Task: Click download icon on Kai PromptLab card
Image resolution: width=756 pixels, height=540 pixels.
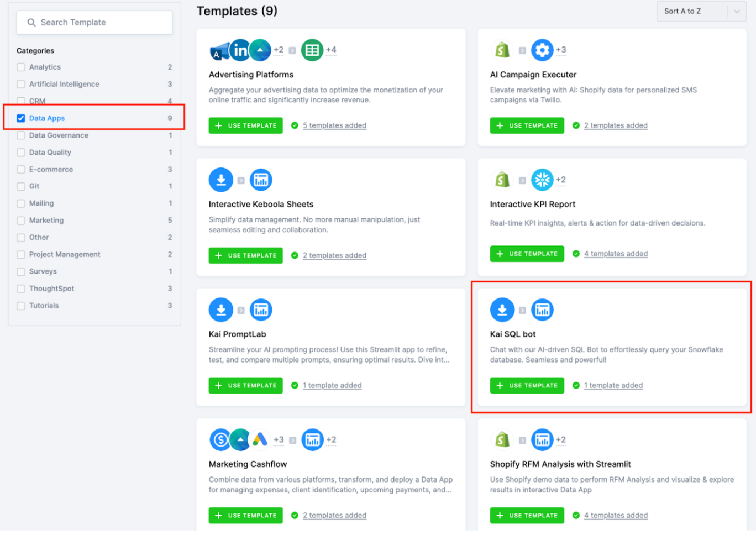Action: [221, 310]
